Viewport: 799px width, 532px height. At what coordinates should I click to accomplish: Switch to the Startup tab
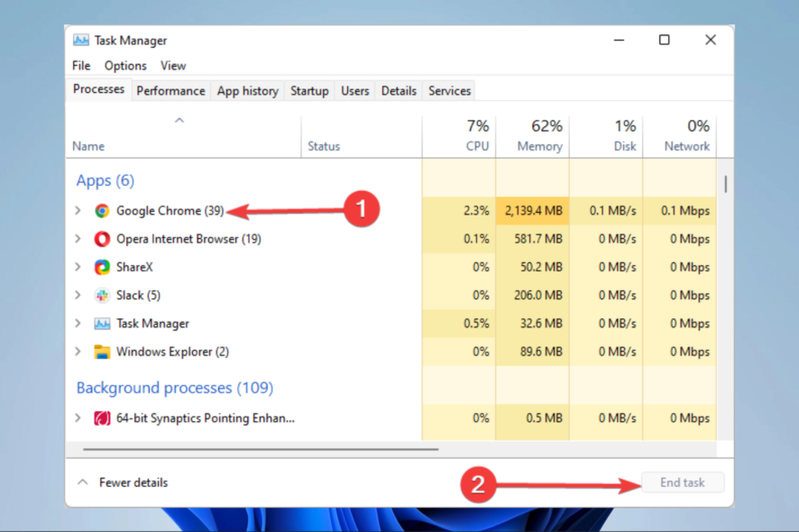coord(309,91)
